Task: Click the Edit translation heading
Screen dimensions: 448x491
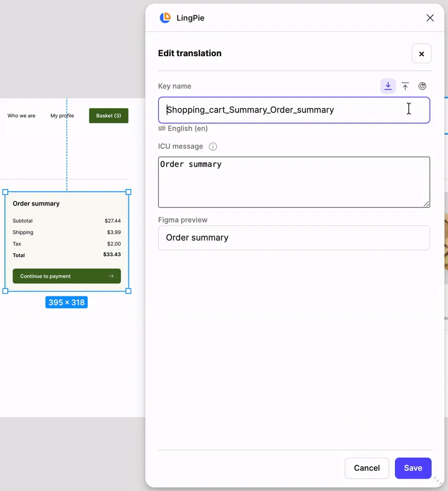Action: [x=190, y=53]
